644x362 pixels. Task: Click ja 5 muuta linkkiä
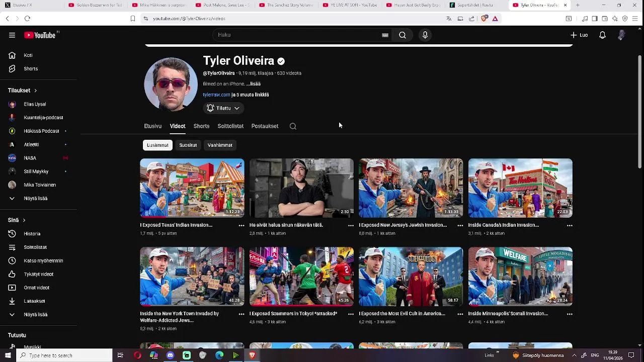pyautogui.click(x=250, y=95)
